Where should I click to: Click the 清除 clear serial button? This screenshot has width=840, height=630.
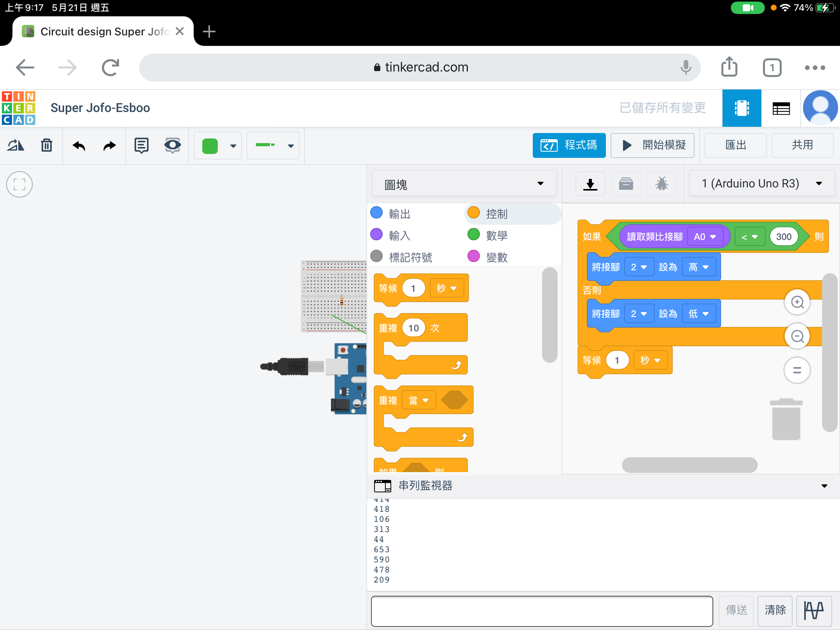[x=775, y=611]
